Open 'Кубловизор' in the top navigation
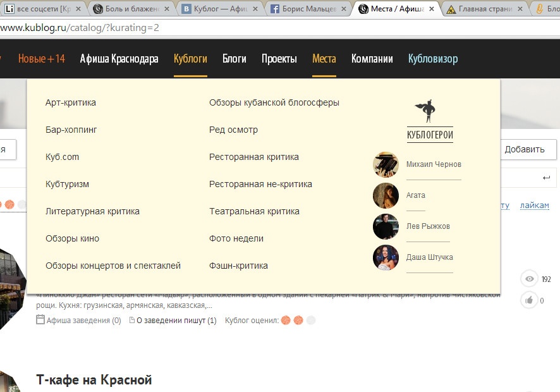This screenshot has height=392, width=560. pos(433,59)
